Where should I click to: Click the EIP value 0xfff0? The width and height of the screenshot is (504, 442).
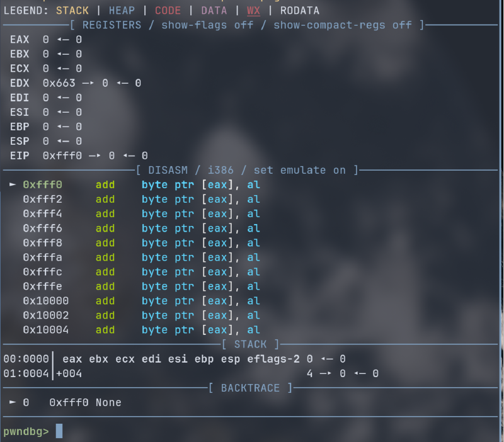pyautogui.click(x=62, y=156)
